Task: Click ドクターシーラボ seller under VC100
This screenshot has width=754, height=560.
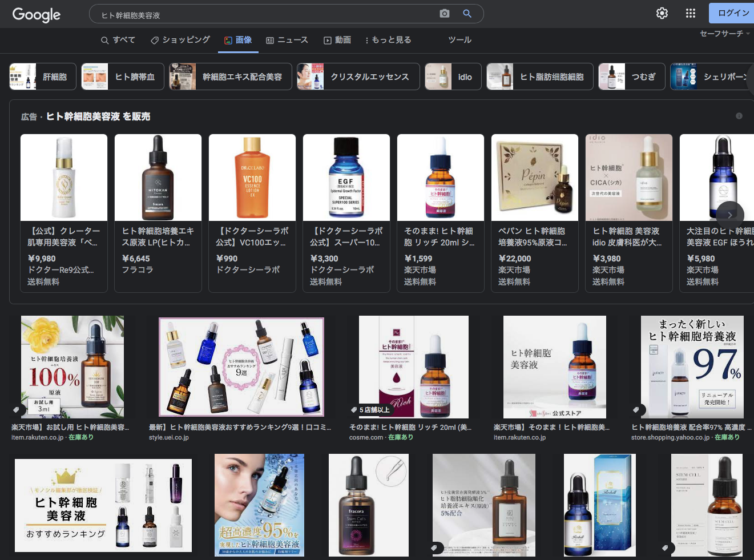Action: (x=248, y=270)
